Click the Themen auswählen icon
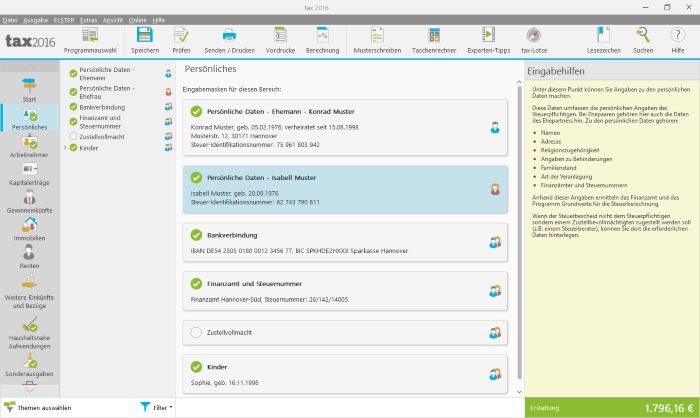The width and height of the screenshot is (700, 418). tap(9, 407)
